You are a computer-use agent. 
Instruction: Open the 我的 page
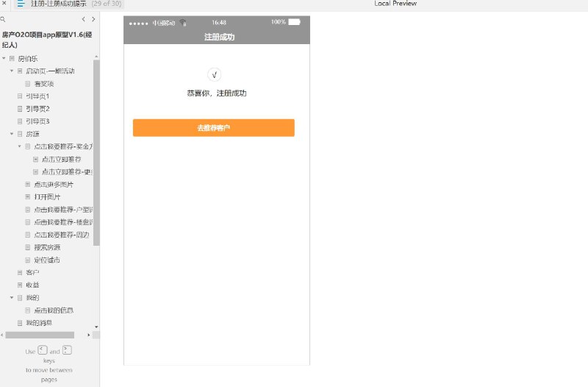click(32, 298)
